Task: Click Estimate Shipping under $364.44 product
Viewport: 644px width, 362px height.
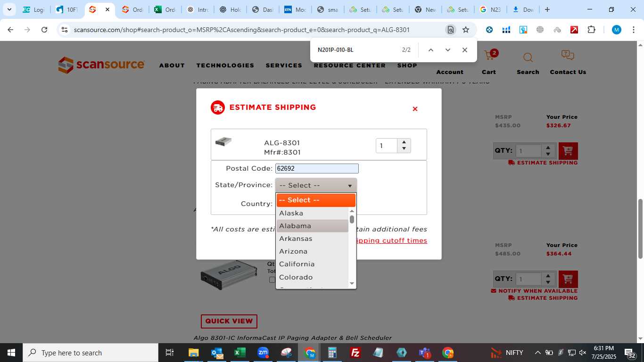Action: tap(543, 298)
